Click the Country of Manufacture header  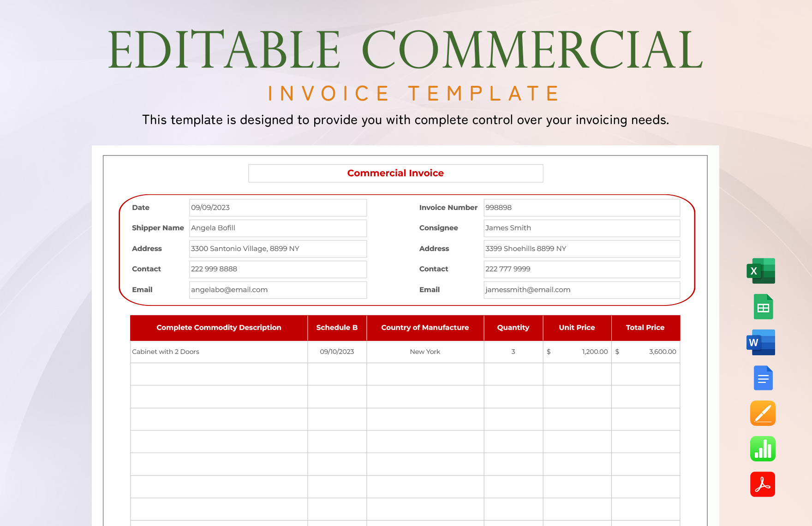(425, 328)
